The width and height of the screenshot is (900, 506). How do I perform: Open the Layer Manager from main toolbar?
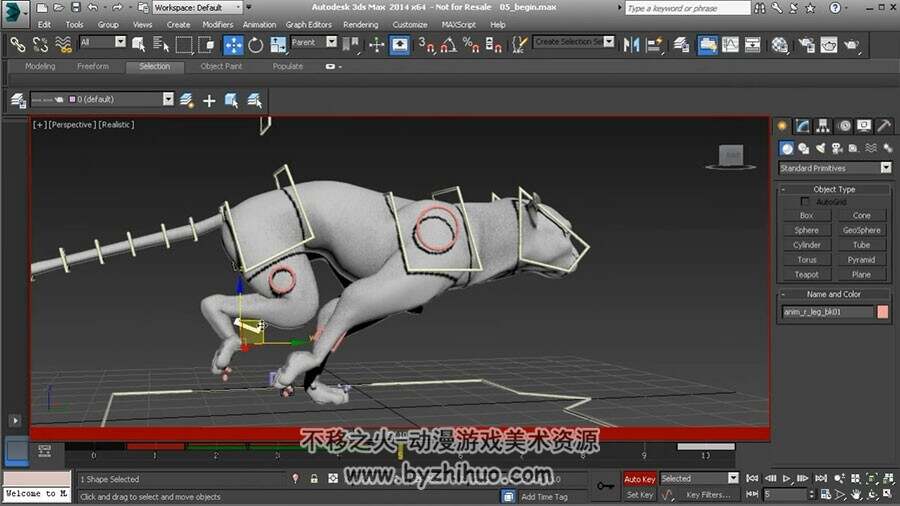[681, 44]
